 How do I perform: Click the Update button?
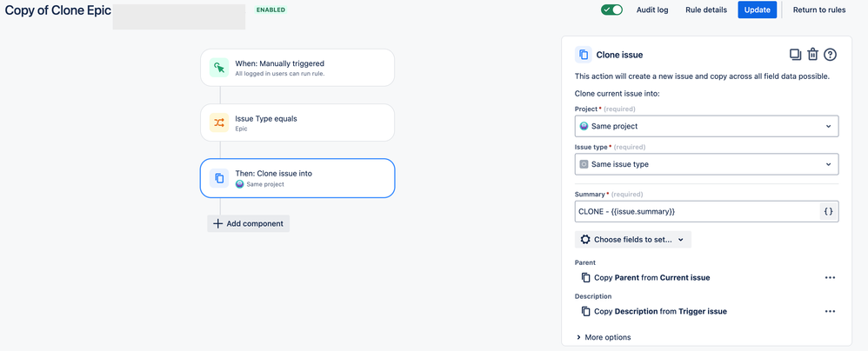click(758, 10)
